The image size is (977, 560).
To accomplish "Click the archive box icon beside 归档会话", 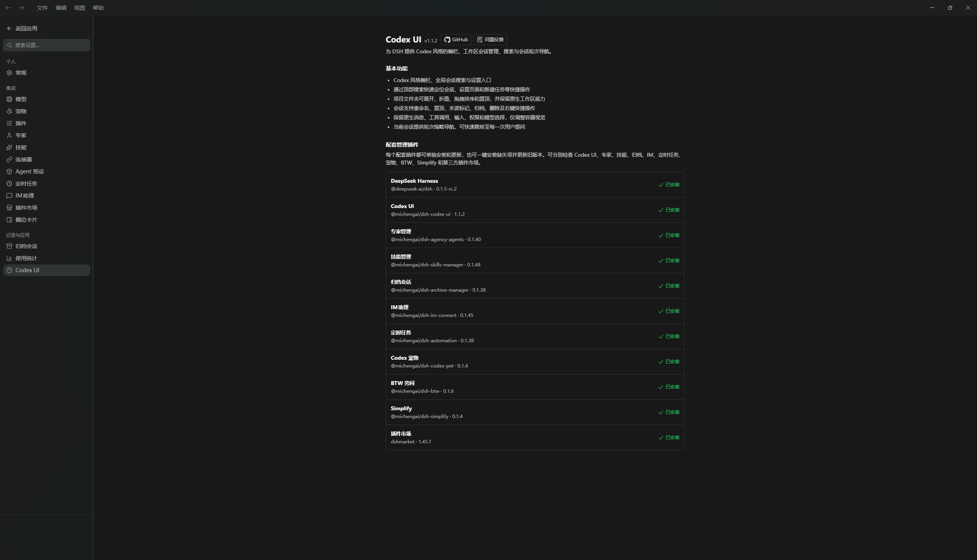I will [x=9, y=246].
